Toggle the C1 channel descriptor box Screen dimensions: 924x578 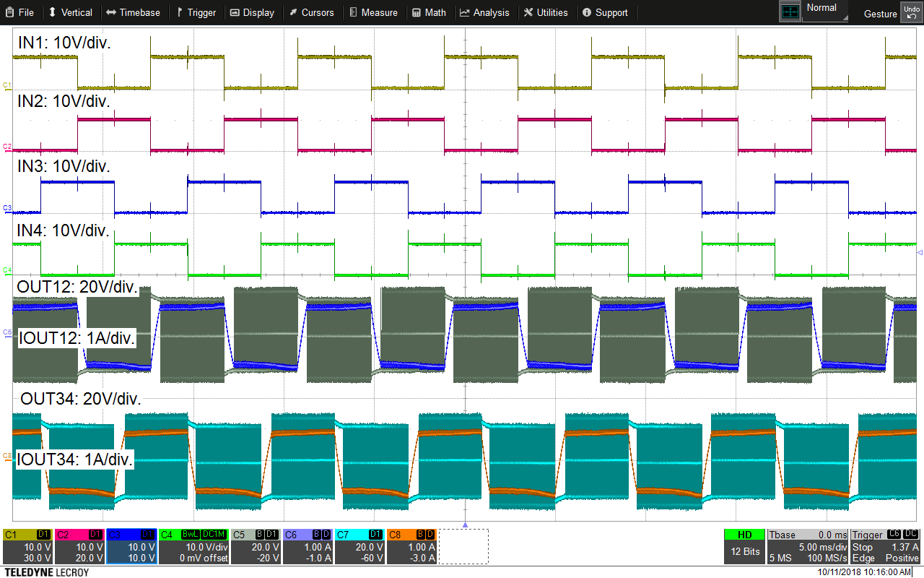tap(27, 546)
